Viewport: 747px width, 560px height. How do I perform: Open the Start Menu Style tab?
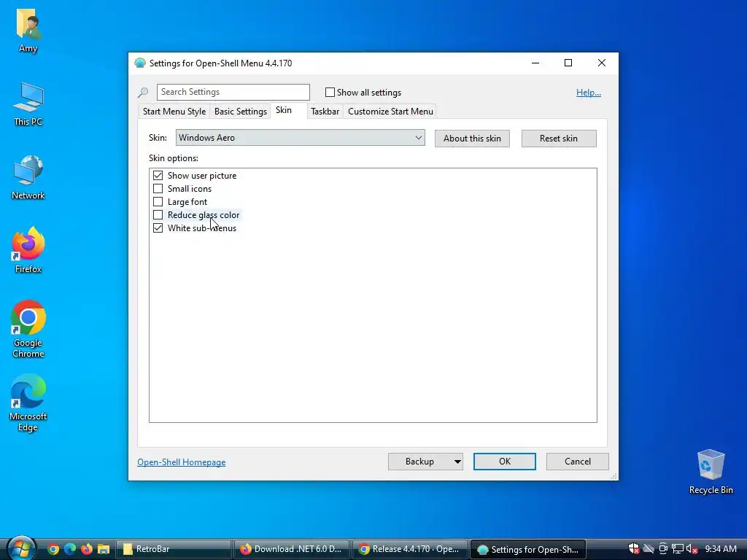tap(174, 112)
